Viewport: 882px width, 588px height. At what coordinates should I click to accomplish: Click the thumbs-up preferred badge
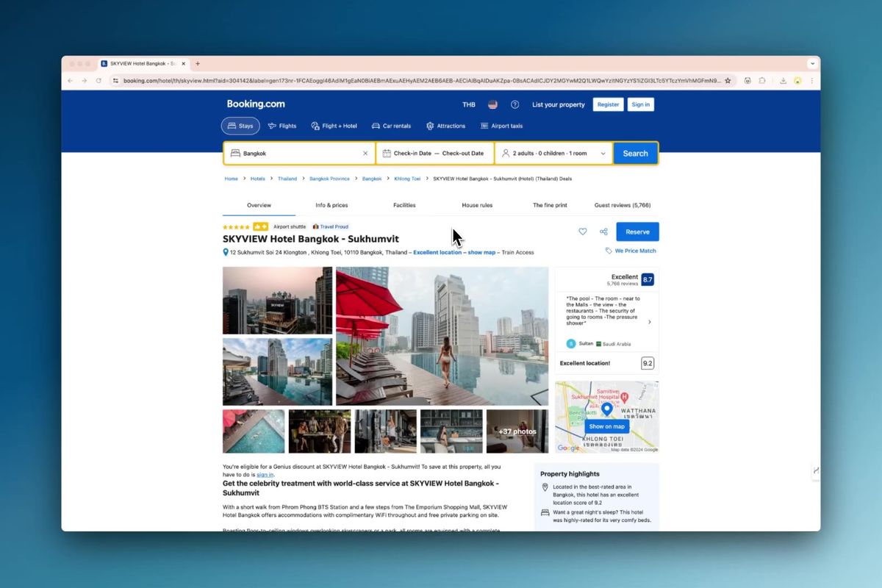260,226
